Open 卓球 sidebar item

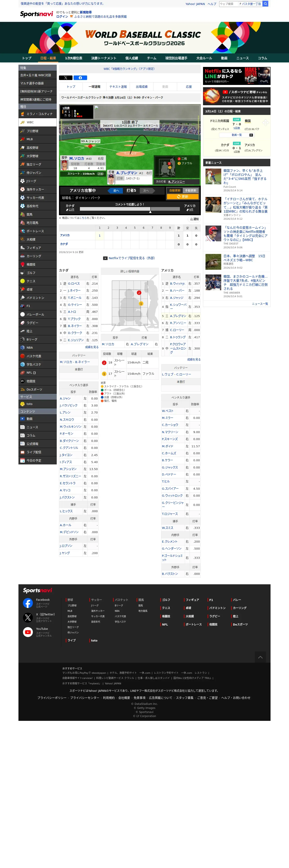click(37, 289)
